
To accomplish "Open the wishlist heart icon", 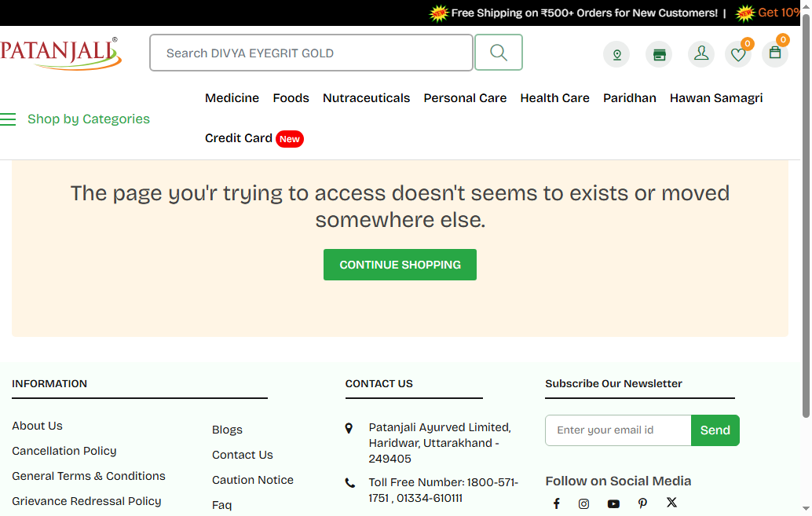I will [738, 54].
